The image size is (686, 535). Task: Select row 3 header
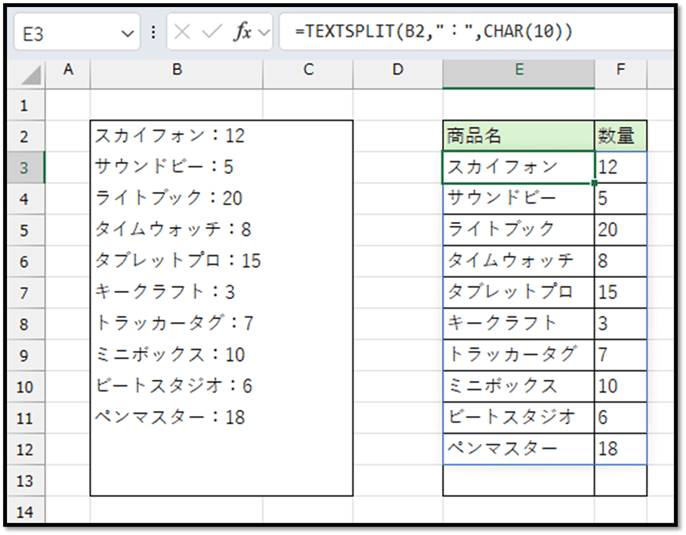(x=24, y=167)
